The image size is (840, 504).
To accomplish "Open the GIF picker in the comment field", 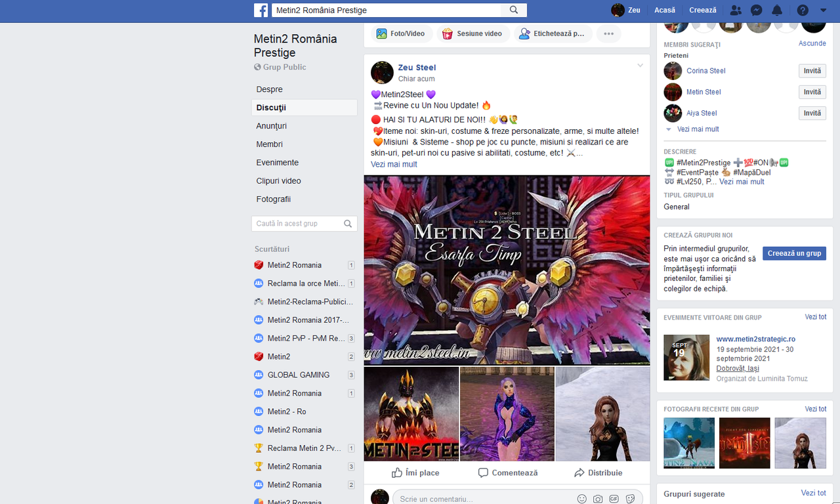I will [614, 497].
